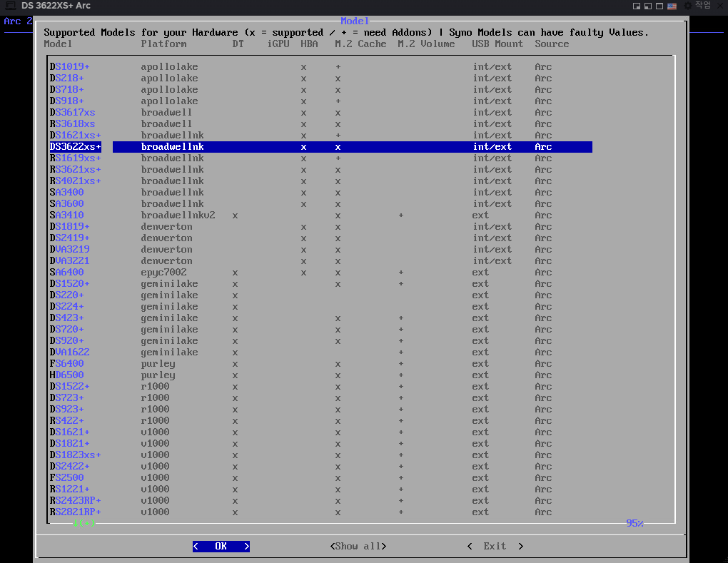Screen dimensions: 728x563
Task: Click the second window layout icon
Action: click(x=648, y=6)
